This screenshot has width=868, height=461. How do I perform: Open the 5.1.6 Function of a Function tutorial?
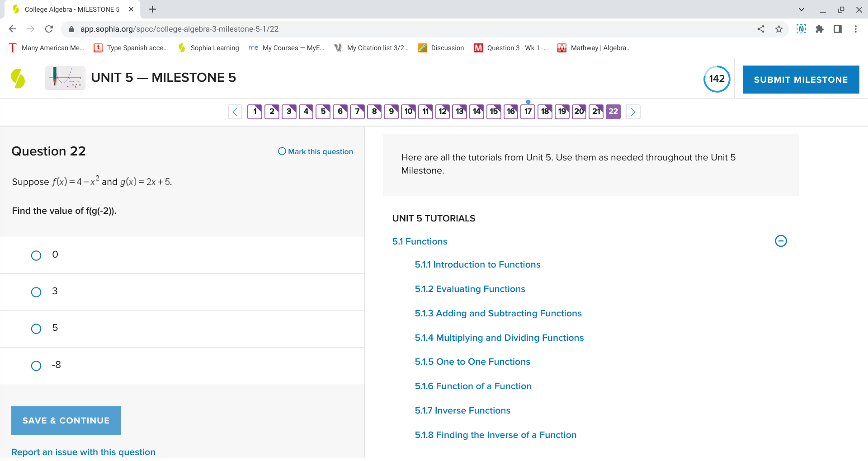(473, 386)
